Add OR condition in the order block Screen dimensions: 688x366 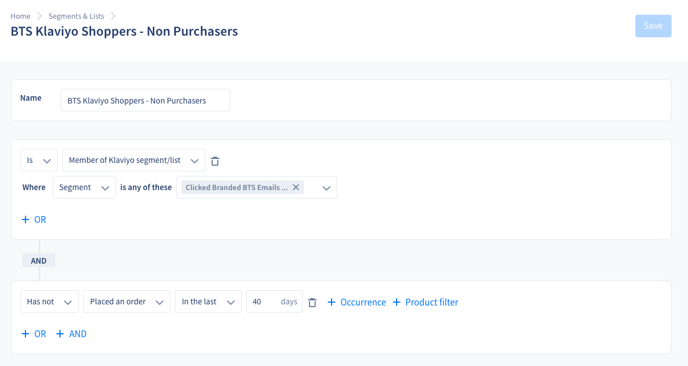coord(34,334)
